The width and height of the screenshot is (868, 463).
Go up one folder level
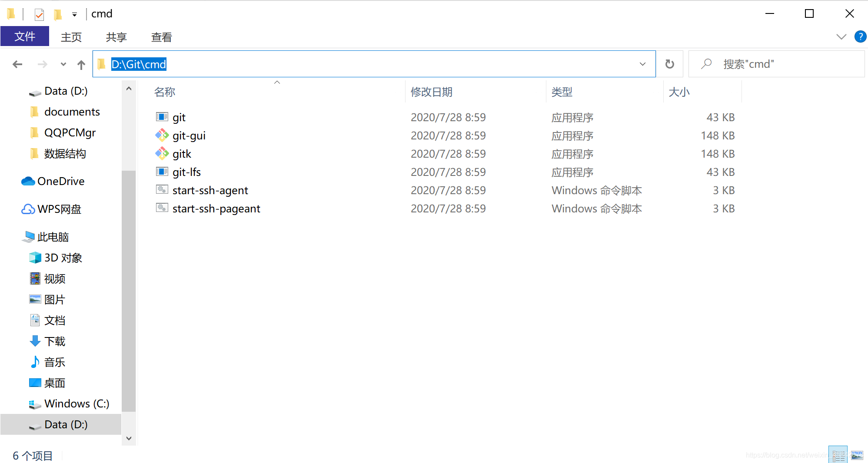[81, 65]
